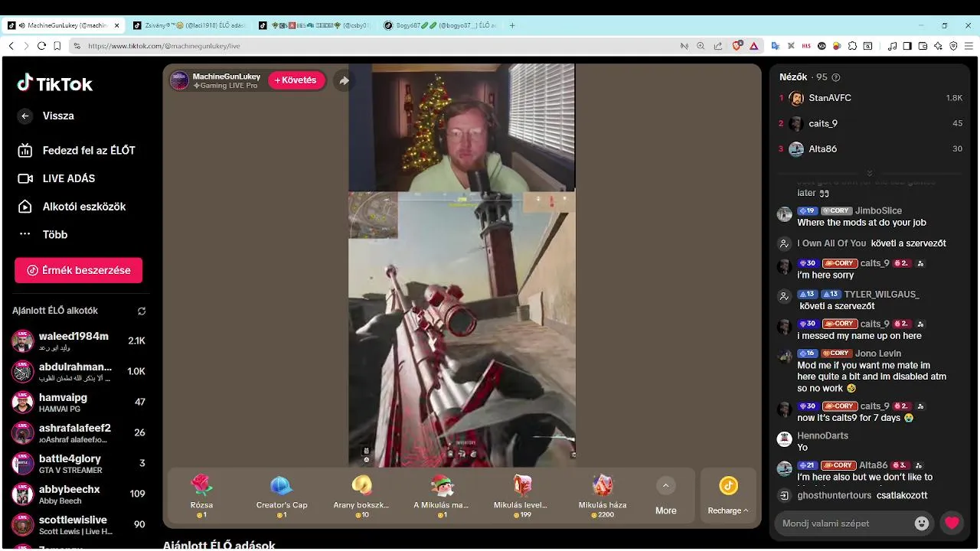This screenshot has width=980, height=551.
Task: Click the TikTok logo in sidebar
Action: [x=55, y=83]
